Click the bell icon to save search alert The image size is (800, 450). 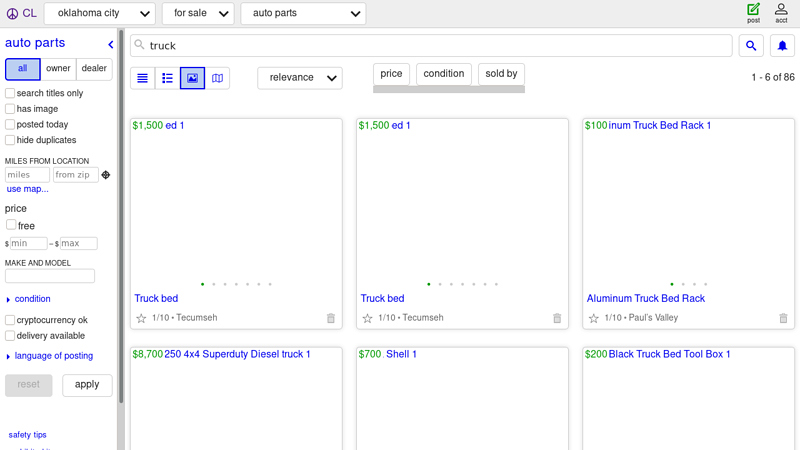tap(782, 46)
